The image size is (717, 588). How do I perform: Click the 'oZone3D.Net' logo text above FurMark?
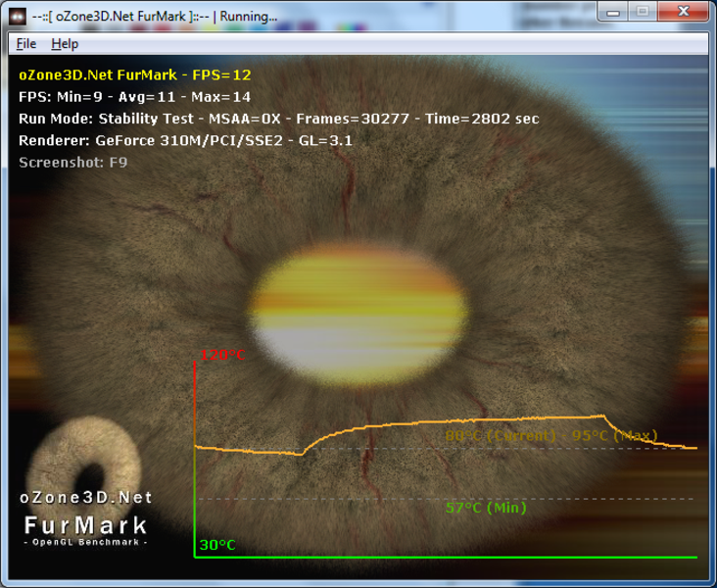click(85, 498)
